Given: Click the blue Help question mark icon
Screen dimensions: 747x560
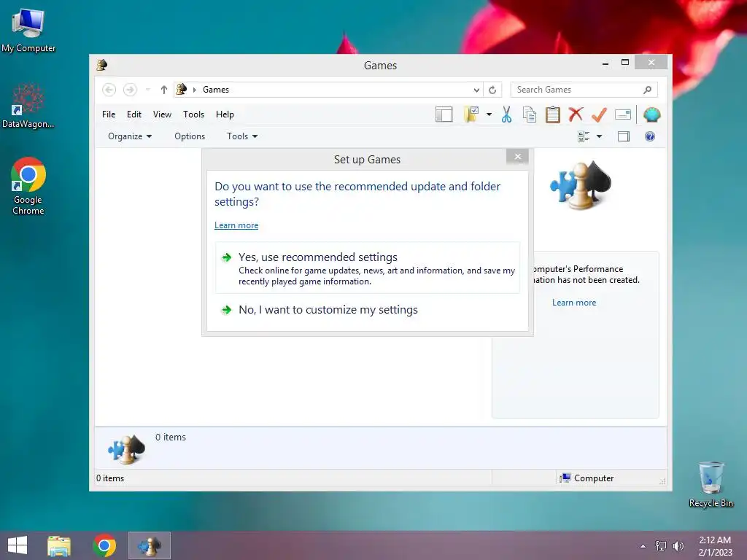Looking at the screenshot, I should [650, 136].
